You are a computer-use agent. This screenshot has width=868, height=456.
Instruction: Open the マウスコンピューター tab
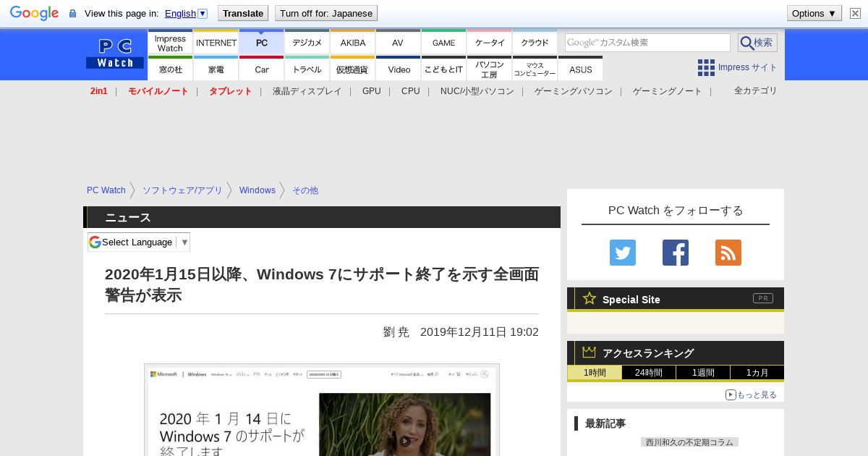pos(535,69)
